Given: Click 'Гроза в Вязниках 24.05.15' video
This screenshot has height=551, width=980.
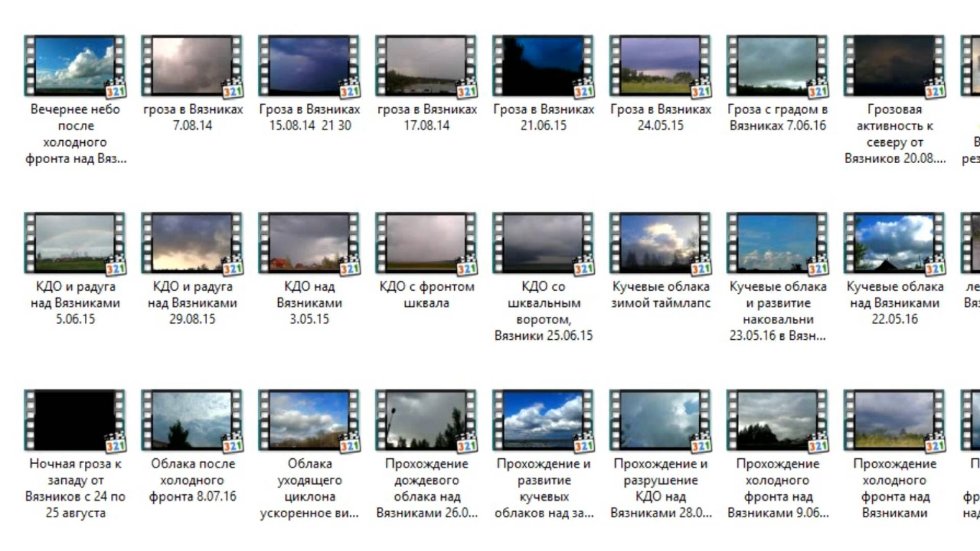Looking at the screenshot, I should coord(660,66).
